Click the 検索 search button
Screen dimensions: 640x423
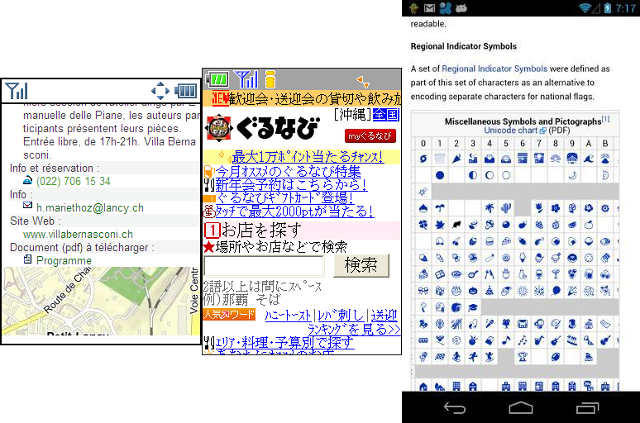coord(361,265)
